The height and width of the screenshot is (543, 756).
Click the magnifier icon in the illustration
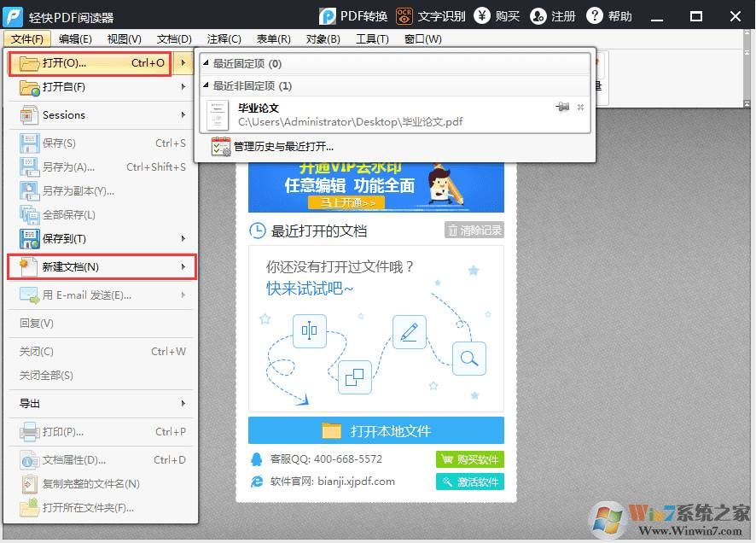[468, 359]
